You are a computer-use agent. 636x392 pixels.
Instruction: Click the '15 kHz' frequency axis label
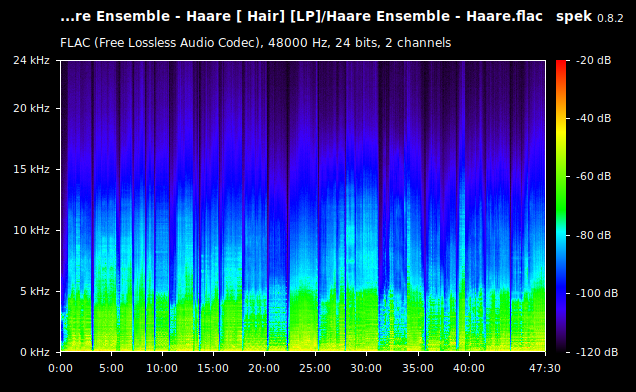click(31, 169)
